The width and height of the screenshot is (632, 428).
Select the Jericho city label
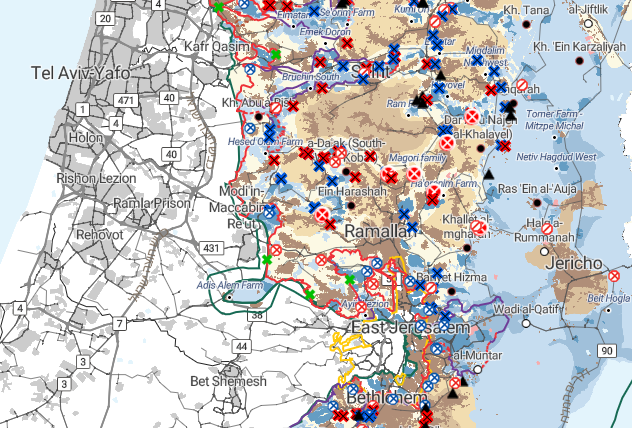[574, 263]
